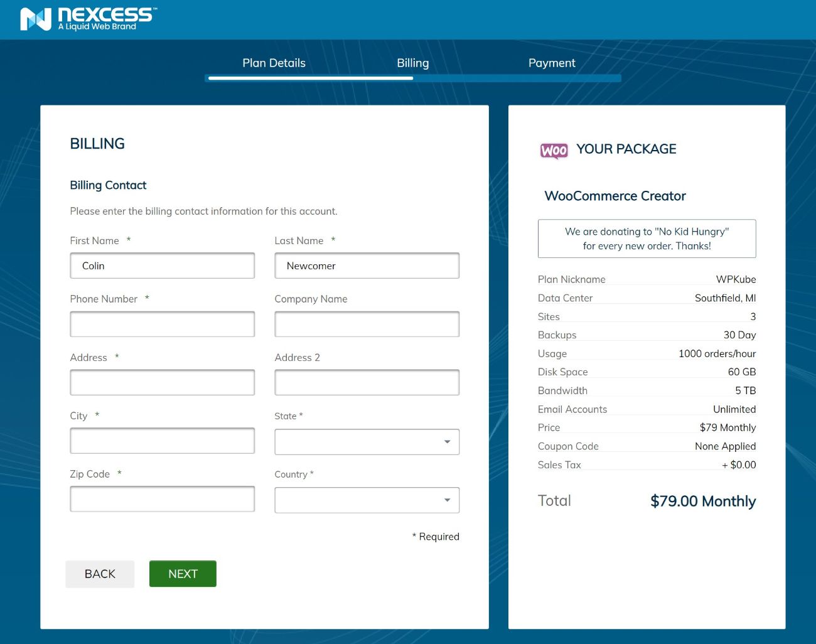Click the "* Required" note
The width and height of the screenshot is (816, 644).
tap(436, 537)
